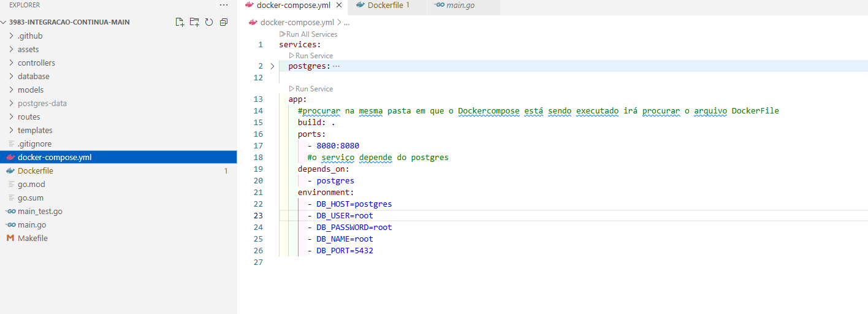Click 'DB_HOST=postgres' entry

pyautogui.click(x=354, y=204)
